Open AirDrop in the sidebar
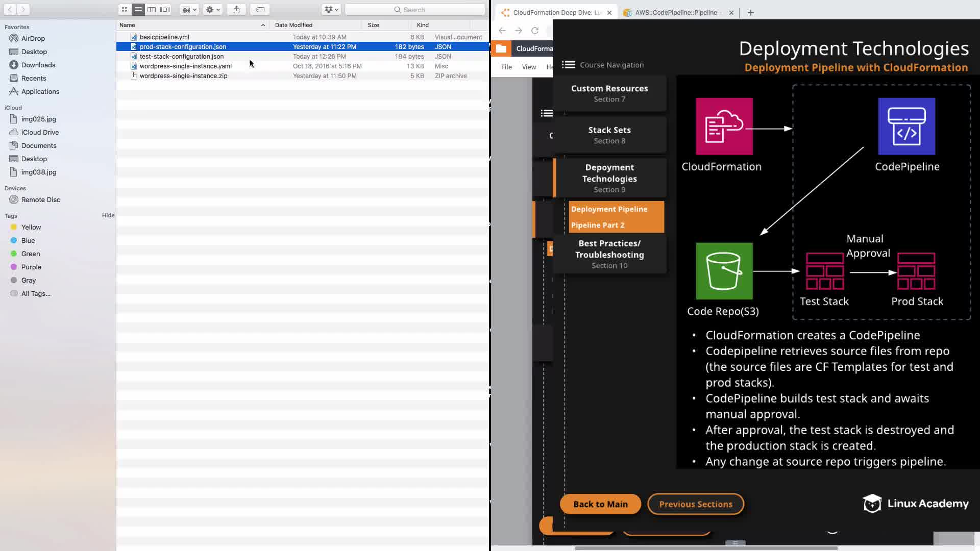The height and width of the screenshot is (551, 980). tap(33, 38)
